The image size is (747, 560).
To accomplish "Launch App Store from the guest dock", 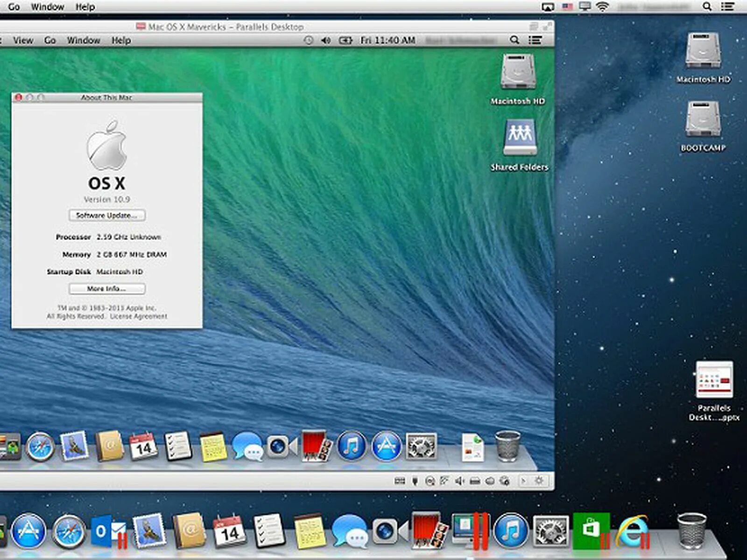I will (x=386, y=446).
